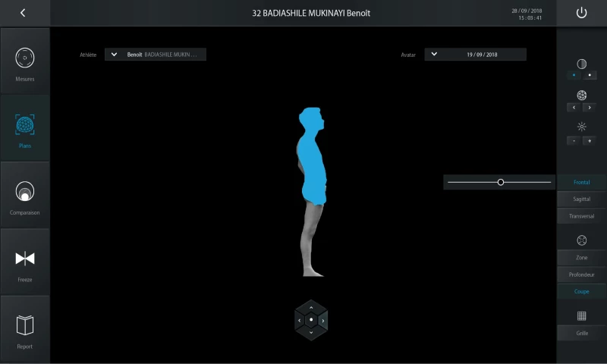Click the power icon in top-right corner
607x364 pixels.
581,13
